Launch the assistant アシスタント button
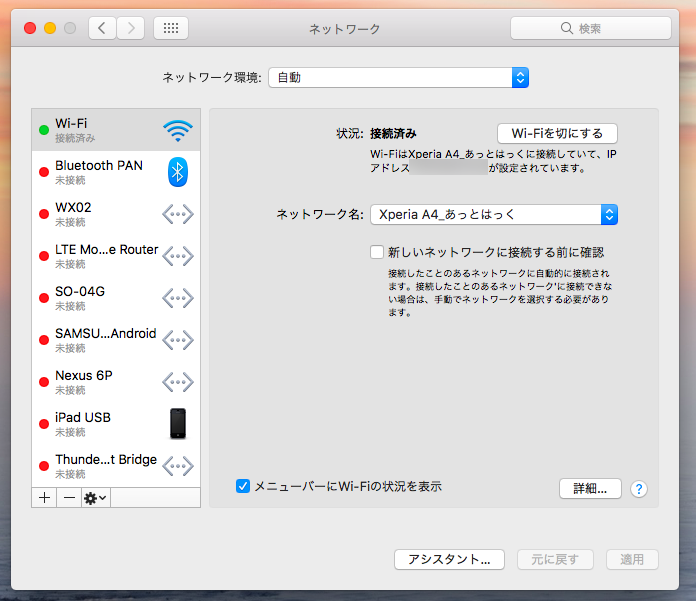This screenshot has height=601, width=696. point(449,559)
